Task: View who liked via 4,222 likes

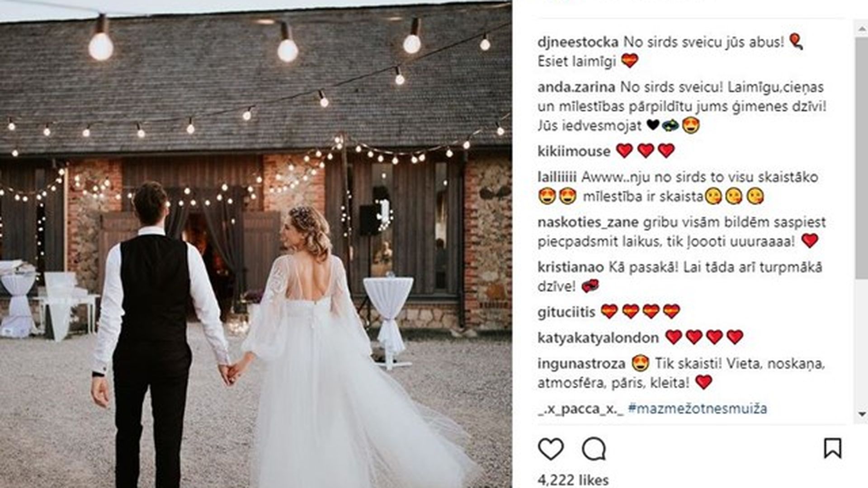Action: pyautogui.click(x=573, y=480)
